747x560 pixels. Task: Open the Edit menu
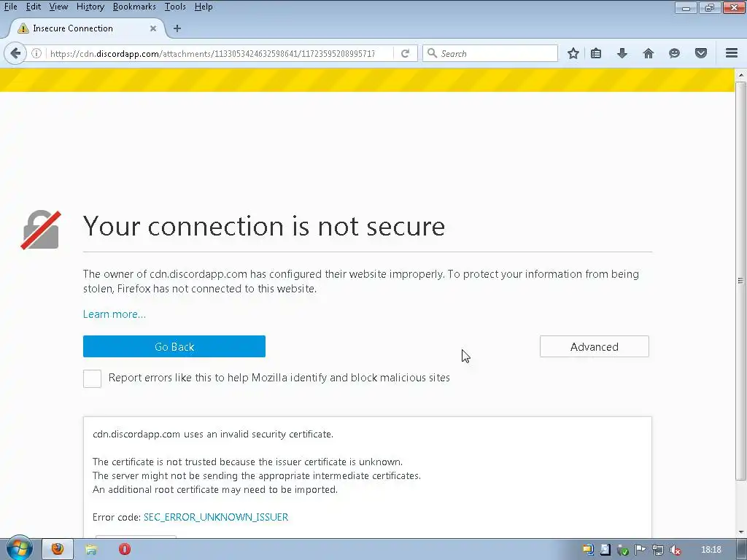pyautogui.click(x=34, y=7)
